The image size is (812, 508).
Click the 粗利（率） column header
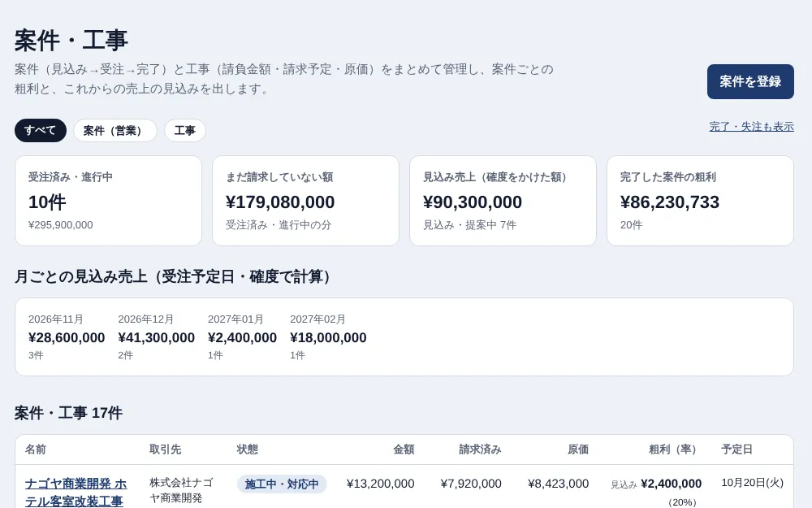[676, 449]
